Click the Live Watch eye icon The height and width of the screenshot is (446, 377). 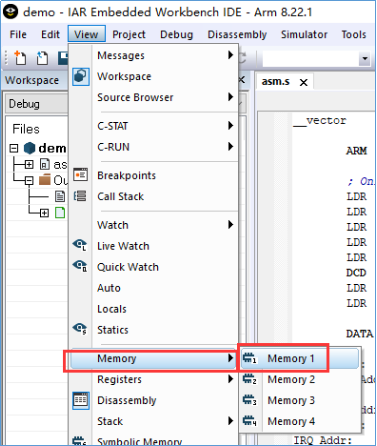pos(80,245)
